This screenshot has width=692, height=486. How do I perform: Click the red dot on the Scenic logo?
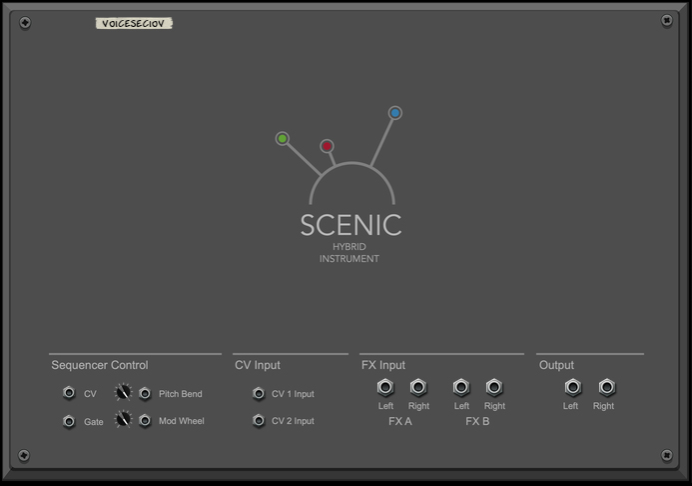[327, 146]
